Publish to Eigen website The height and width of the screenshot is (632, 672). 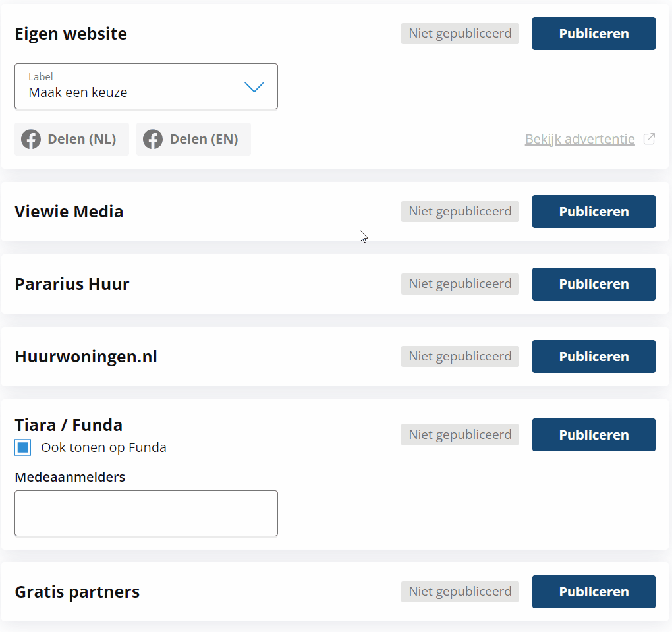pos(594,34)
